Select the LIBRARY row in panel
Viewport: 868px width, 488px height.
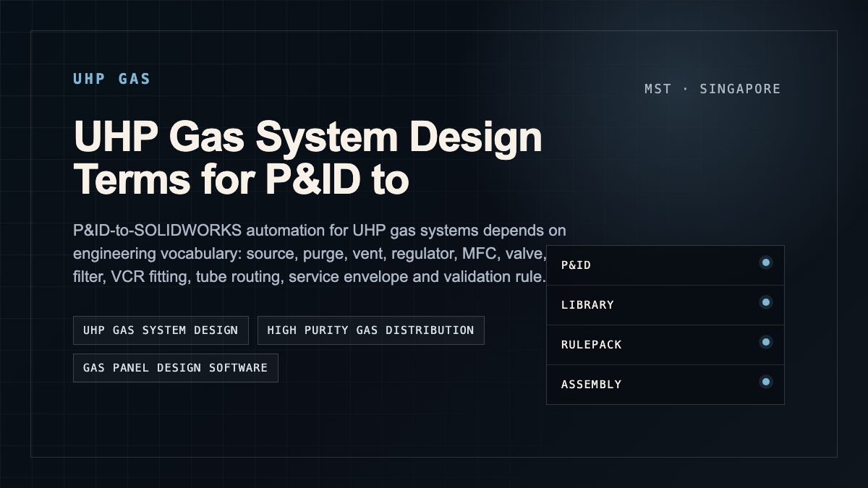pyautogui.click(x=665, y=305)
